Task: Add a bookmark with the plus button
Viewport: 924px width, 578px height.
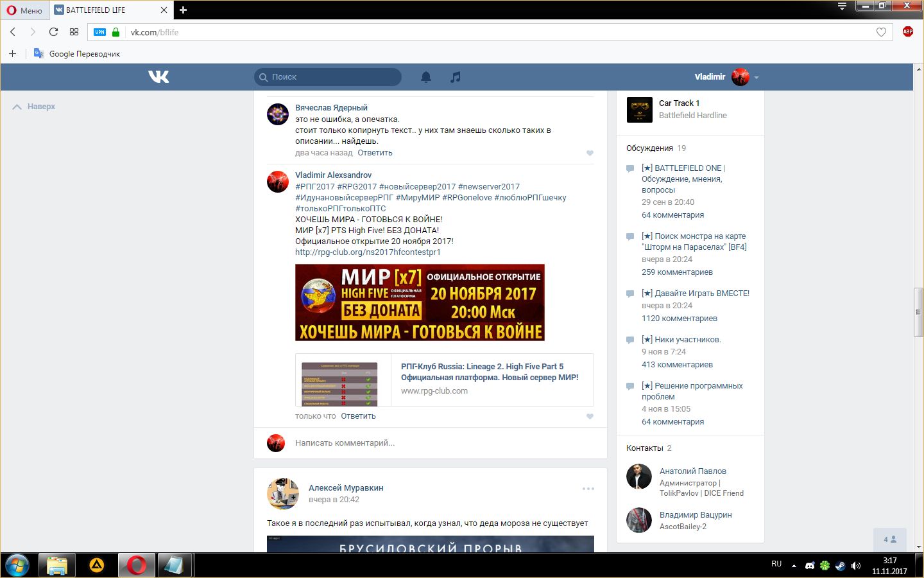Action: [12, 53]
